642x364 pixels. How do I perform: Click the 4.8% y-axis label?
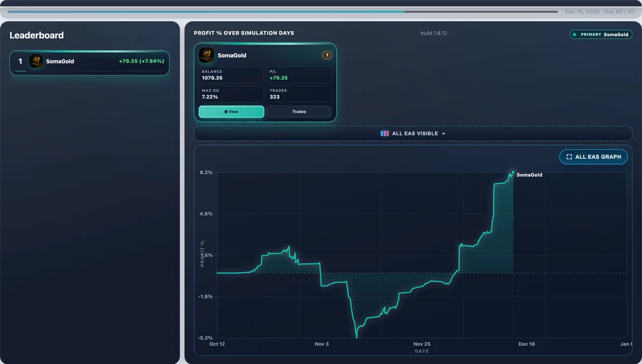(x=206, y=214)
